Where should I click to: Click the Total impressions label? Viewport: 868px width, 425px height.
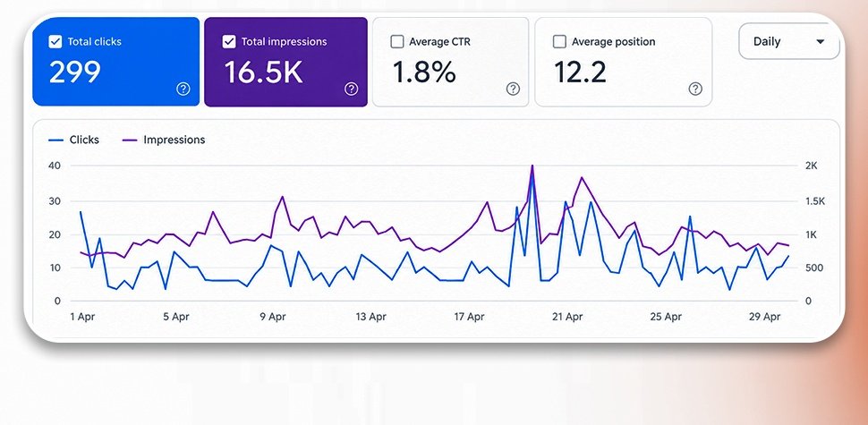point(284,41)
